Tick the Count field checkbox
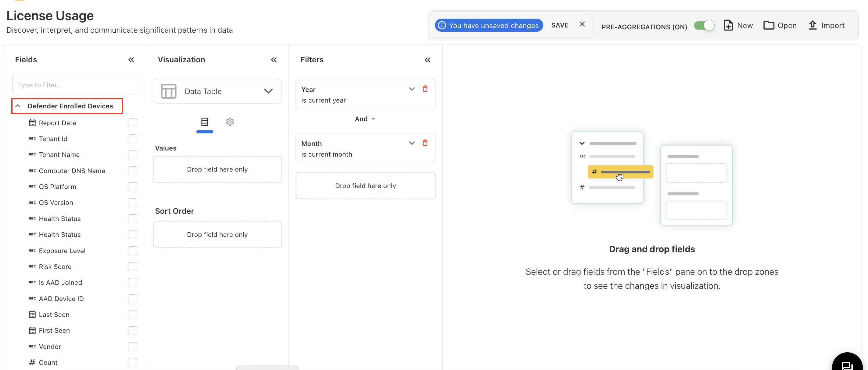The image size is (868, 370). point(132,363)
